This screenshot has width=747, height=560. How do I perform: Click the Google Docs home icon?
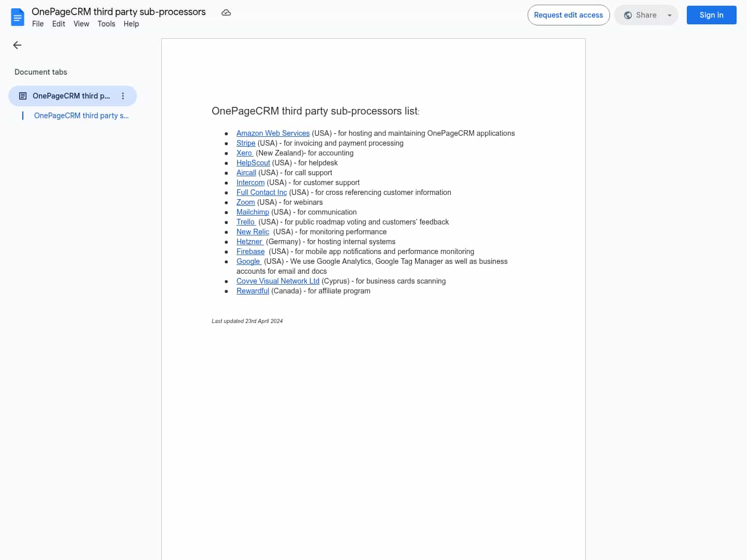(x=17, y=17)
